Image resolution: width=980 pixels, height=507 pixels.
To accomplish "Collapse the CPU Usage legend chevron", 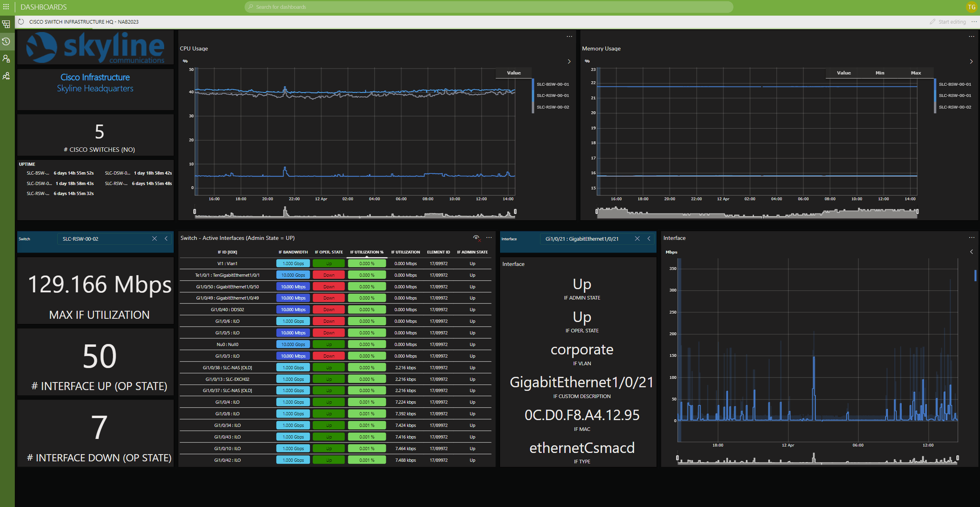I will [x=569, y=61].
